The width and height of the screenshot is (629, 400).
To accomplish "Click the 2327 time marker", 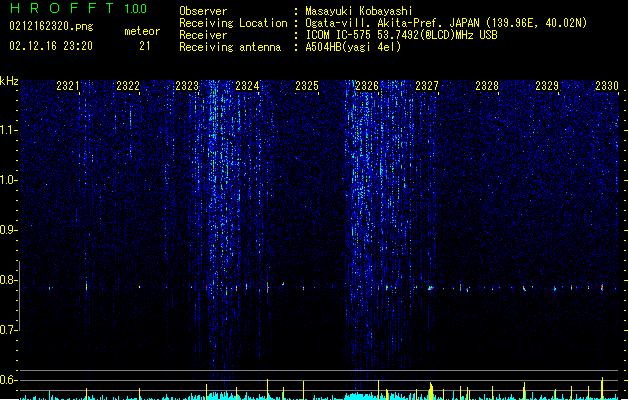I will (x=427, y=86).
